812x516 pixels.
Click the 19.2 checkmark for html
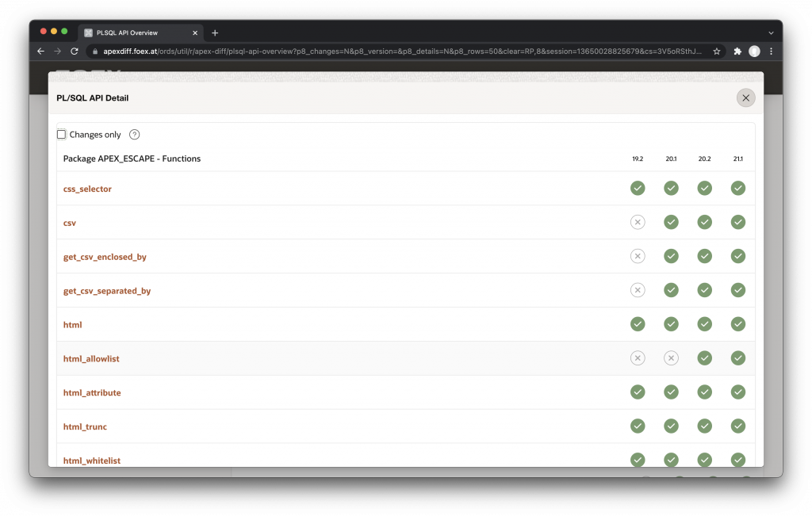pyautogui.click(x=638, y=324)
